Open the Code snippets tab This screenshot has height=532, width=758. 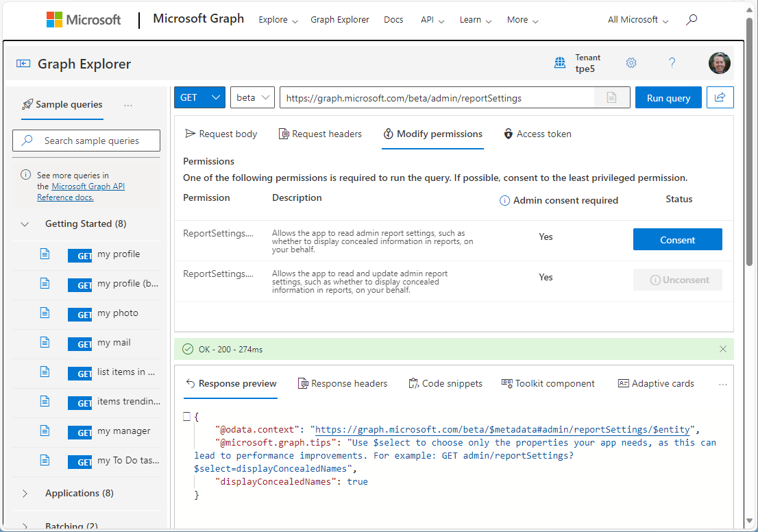tap(445, 383)
